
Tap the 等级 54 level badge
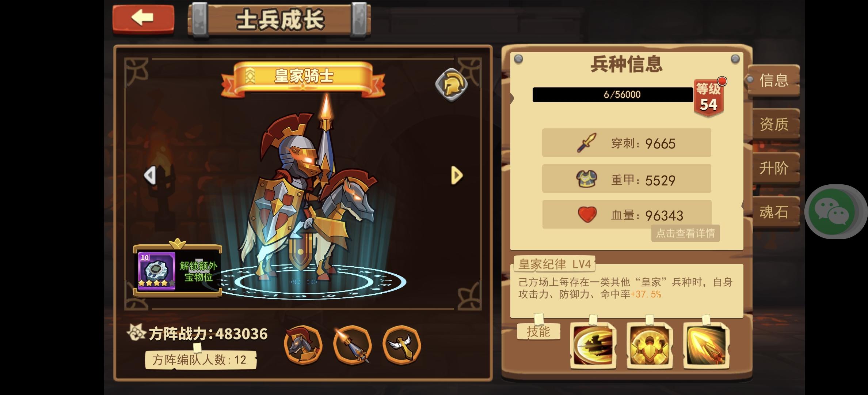pos(709,97)
